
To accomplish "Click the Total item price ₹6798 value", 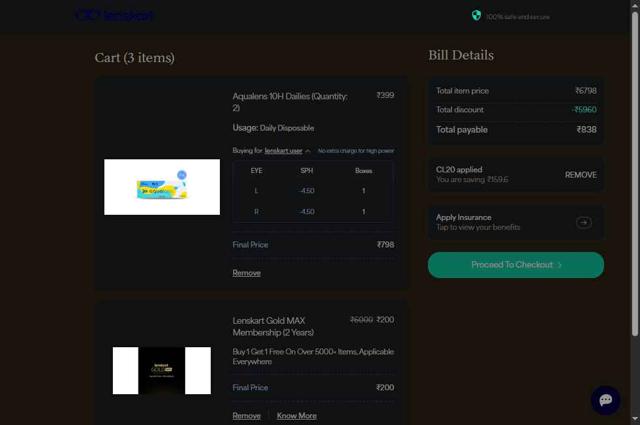I will click(586, 91).
